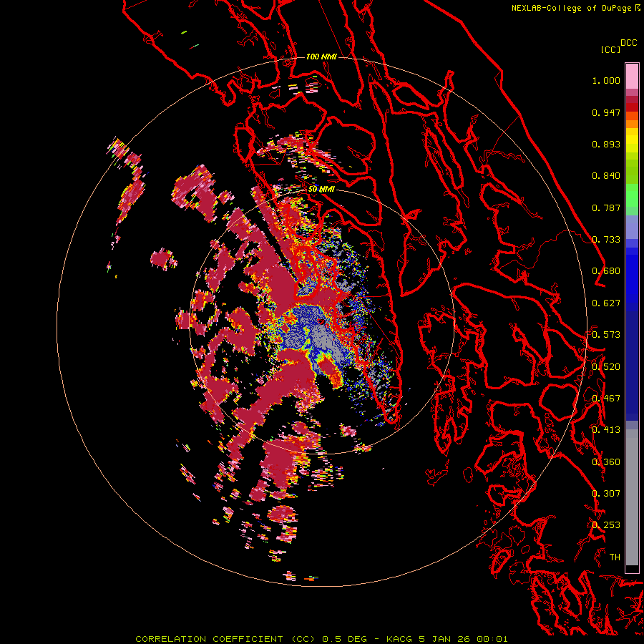Screen dimensions: 644x644
Task: Pick the bright green color bar segment
Action: (632, 195)
